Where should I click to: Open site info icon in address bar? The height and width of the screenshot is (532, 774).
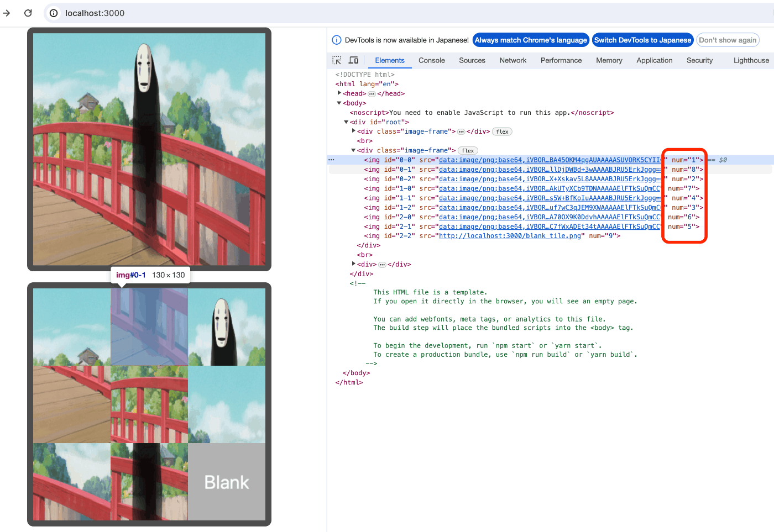[54, 13]
